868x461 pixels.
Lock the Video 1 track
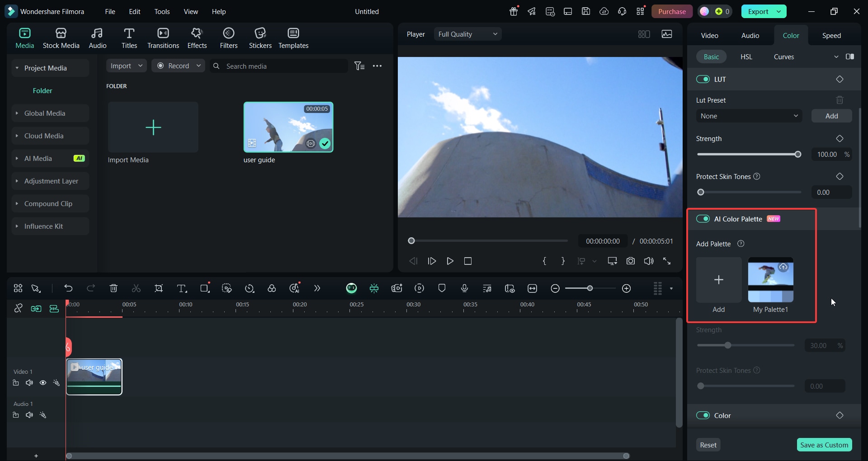[x=16, y=383]
